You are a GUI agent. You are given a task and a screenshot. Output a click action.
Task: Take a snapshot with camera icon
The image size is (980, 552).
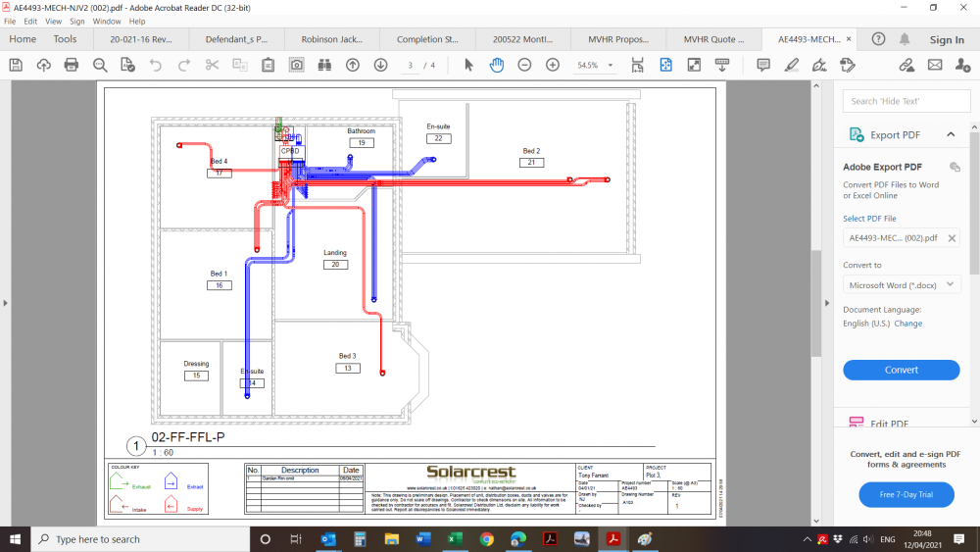click(296, 65)
